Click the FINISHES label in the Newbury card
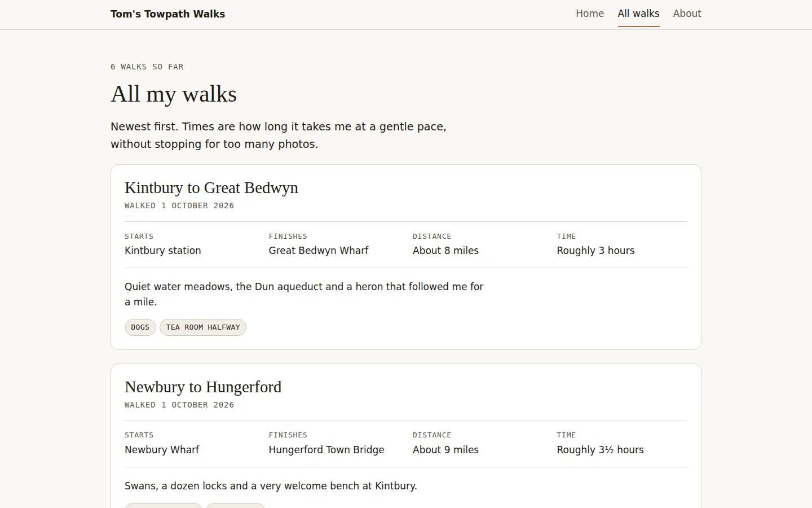Image resolution: width=812 pixels, height=508 pixels. (x=288, y=435)
